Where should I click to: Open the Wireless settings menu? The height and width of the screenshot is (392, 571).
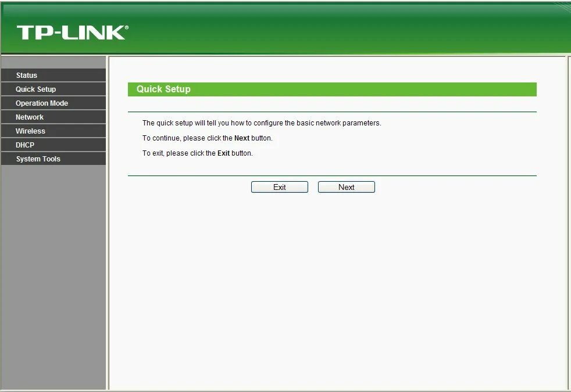[x=53, y=131]
